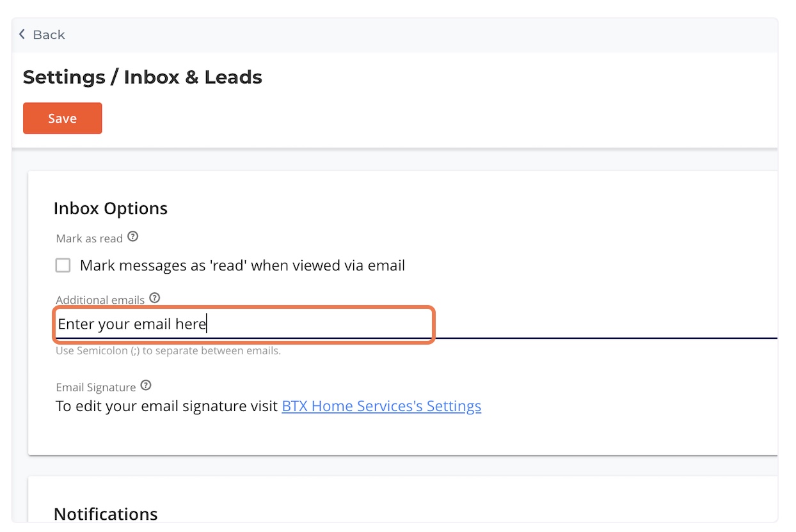The image size is (796, 532).
Task: Click the "Additional emails" field label
Action: coord(100,300)
